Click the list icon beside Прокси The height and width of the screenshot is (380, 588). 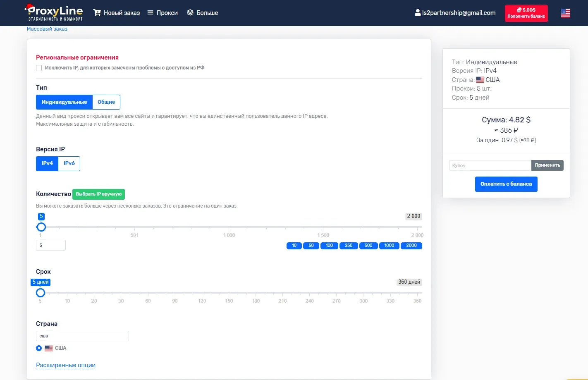tap(151, 13)
